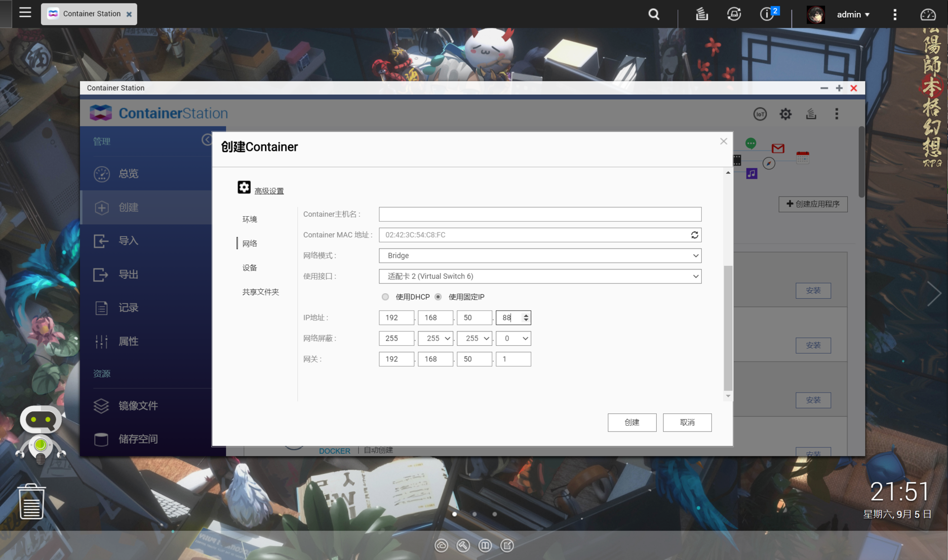The image size is (948, 560).
Task: Click the Container主机名 input field
Action: (x=540, y=214)
